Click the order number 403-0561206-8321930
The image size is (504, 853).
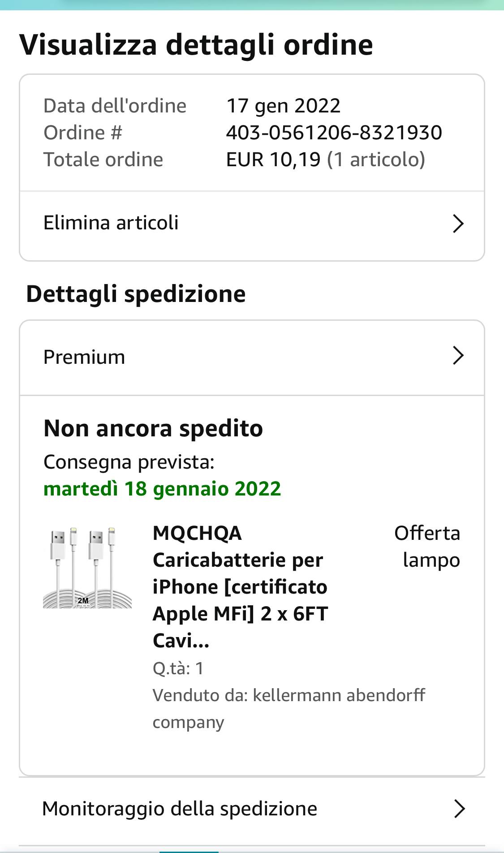[x=334, y=133]
